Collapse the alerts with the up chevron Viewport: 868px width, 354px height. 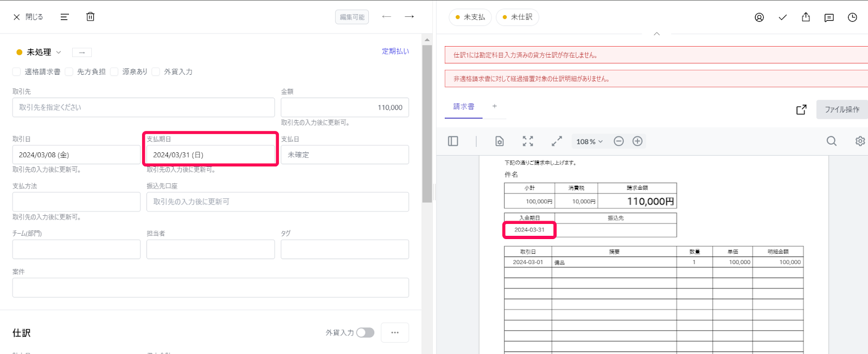click(x=656, y=34)
